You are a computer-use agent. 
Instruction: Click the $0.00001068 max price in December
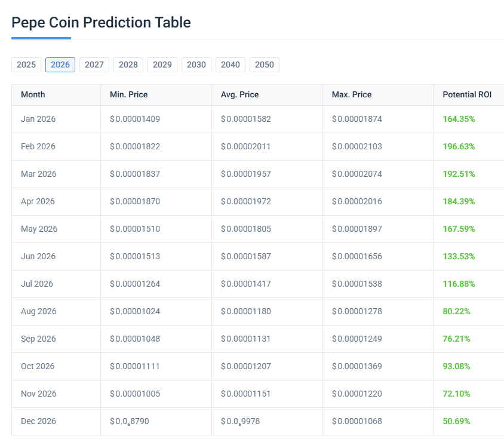357,421
